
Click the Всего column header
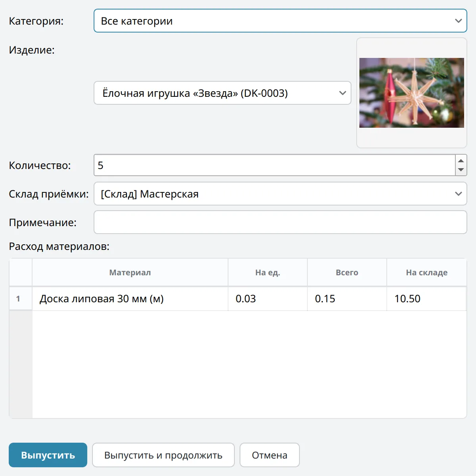click(x=347, y=273)
